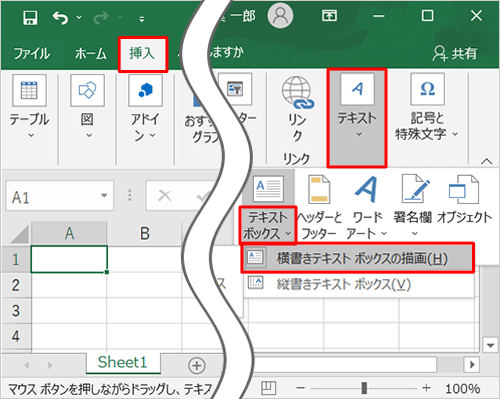Image resolution: width=500 pixels, height=399 pixels.
Task: Click the Select All corner triangle
Action: pyautogui.click(x=20, y=234)
